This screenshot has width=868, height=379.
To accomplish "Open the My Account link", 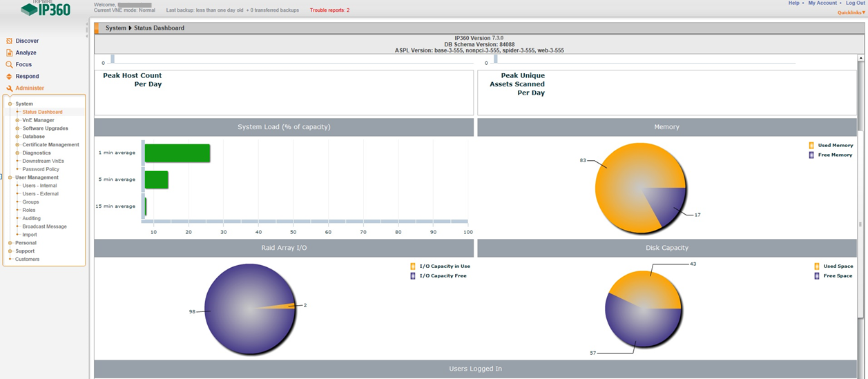I will click(x=822, y=3).
